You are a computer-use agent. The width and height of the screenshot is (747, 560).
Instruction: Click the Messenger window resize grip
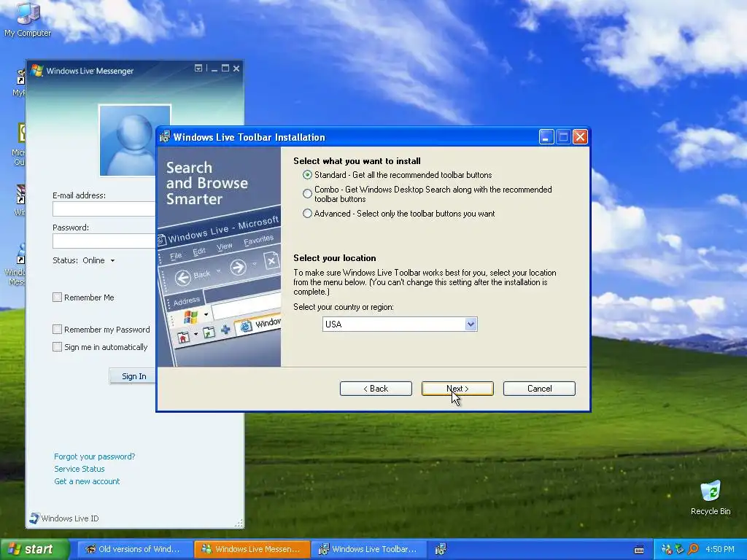coord(239,524)
